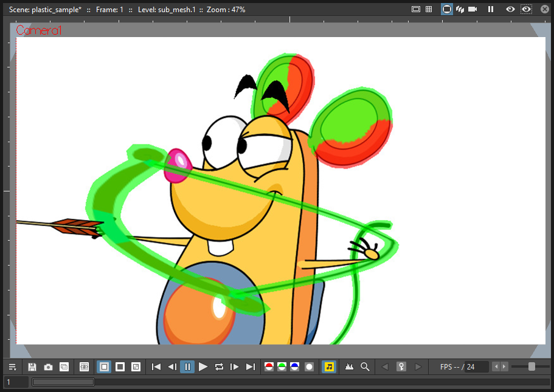Select the checkered background button
The width and height of the screenshot is (554, 392).
136,367
